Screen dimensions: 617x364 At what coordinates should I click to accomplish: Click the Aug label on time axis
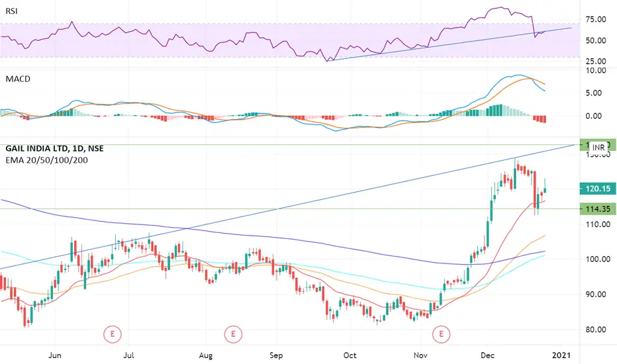205,356
